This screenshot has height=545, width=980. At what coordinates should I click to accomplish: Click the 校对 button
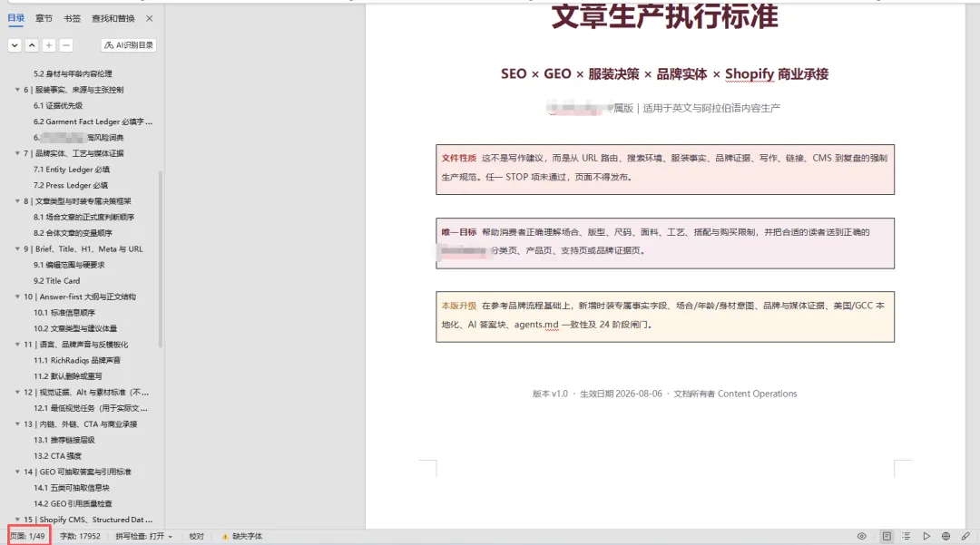click(x=196, y=536)
